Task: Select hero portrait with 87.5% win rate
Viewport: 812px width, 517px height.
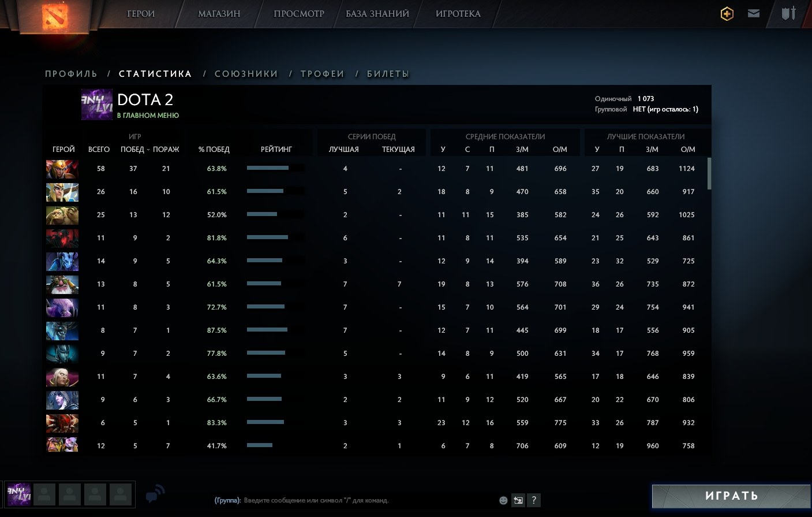Action: (x=62, y=330)
